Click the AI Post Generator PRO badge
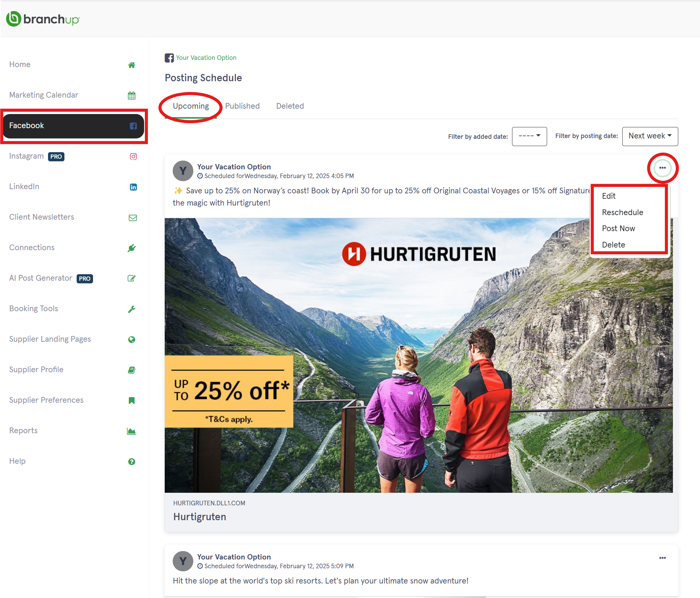 click(x=85, y=279)
